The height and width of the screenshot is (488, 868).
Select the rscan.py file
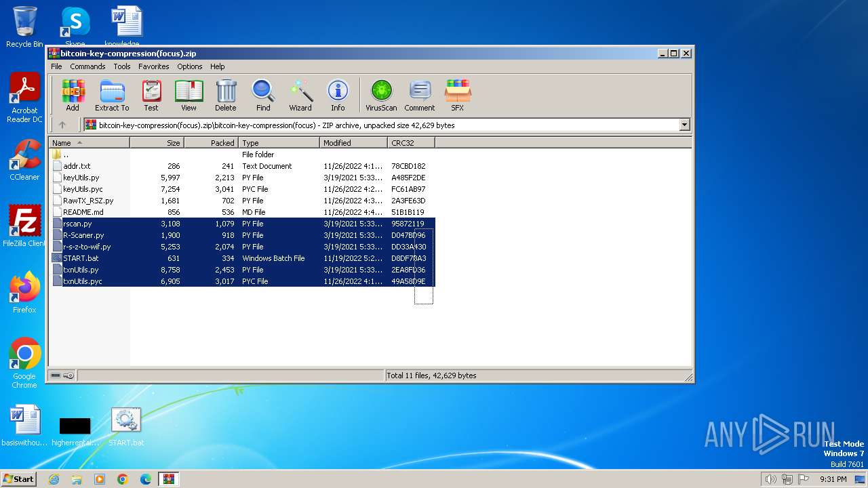[x=243, y=224]
